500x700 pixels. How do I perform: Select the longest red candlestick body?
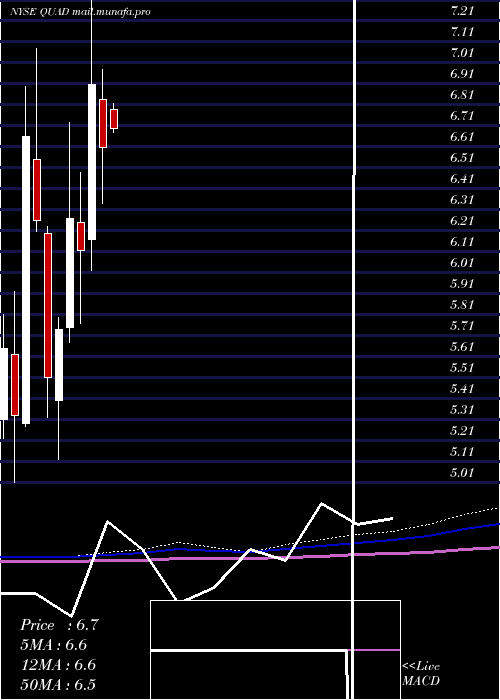coord(48,305)
